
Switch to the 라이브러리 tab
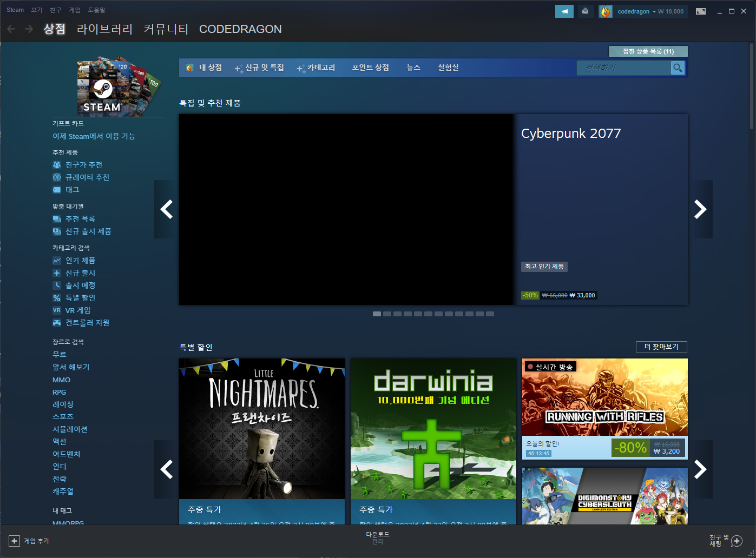(104, 29)
